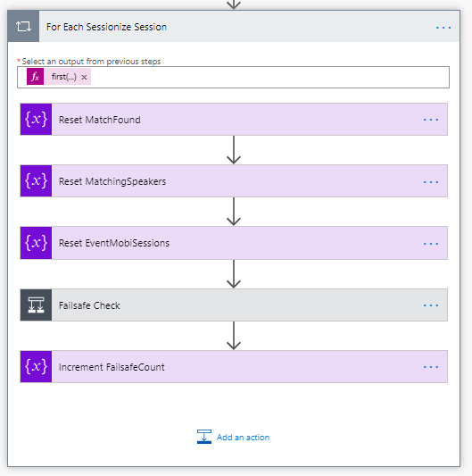
Task: Click the Add an action icon
Action: (x=204, y=437)
